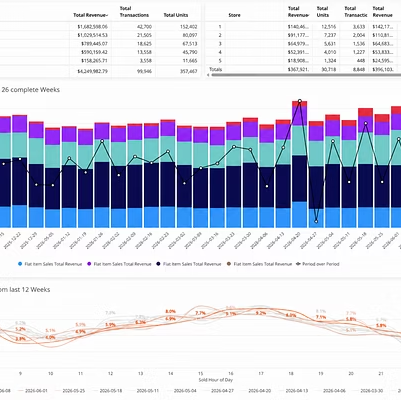
Task: Toggle the navy series in chart legend
Action: click(189, 264)
